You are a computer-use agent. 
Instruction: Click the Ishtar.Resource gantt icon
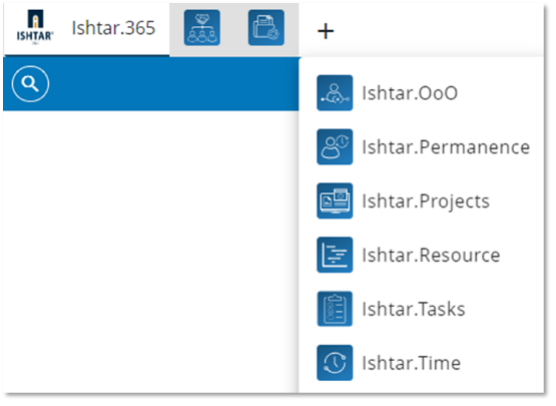tap(335, 255)
